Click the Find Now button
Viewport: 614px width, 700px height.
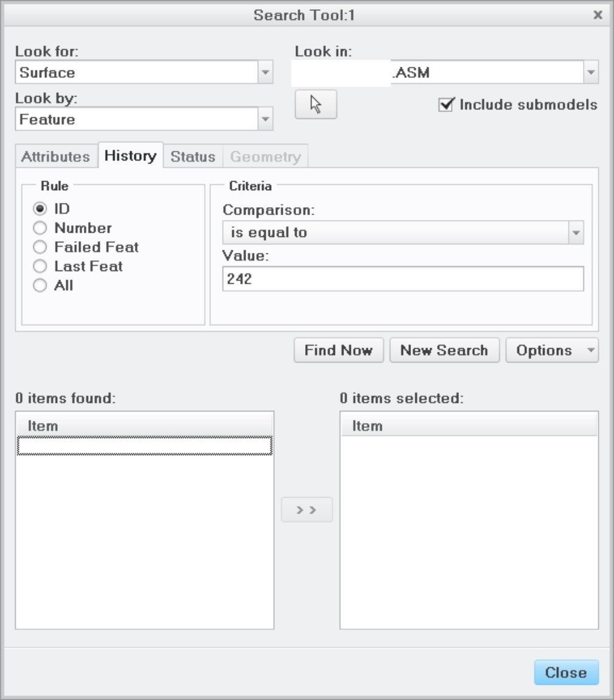coord(339,350)
